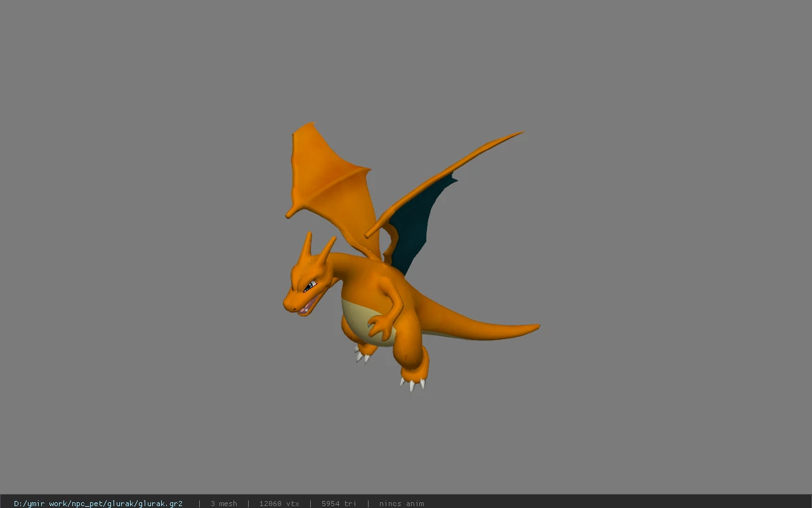Click the file path 'D:/ymir work/npc_pet/glurak/glurak.gr2'
The height and width of the screenshot is (508, 812).
point(98,504)
